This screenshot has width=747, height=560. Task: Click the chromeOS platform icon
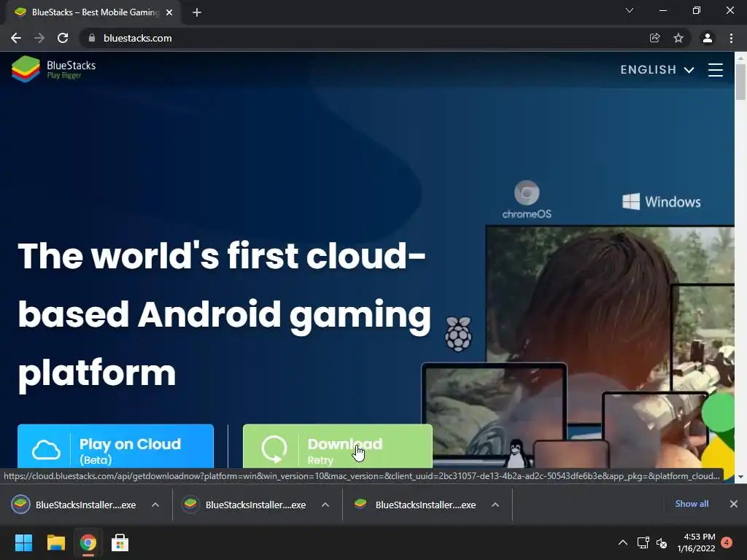click(x=527, y=200)
